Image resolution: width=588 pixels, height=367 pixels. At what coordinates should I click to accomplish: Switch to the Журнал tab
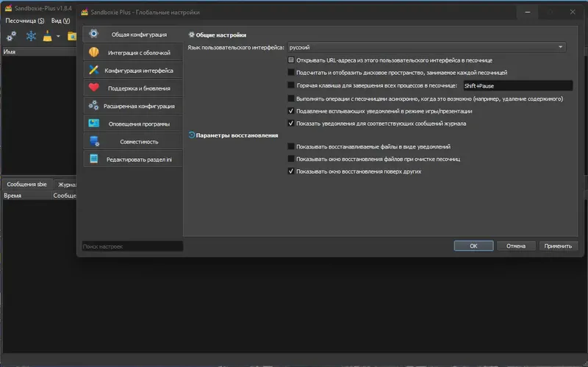tap(65, 185)
